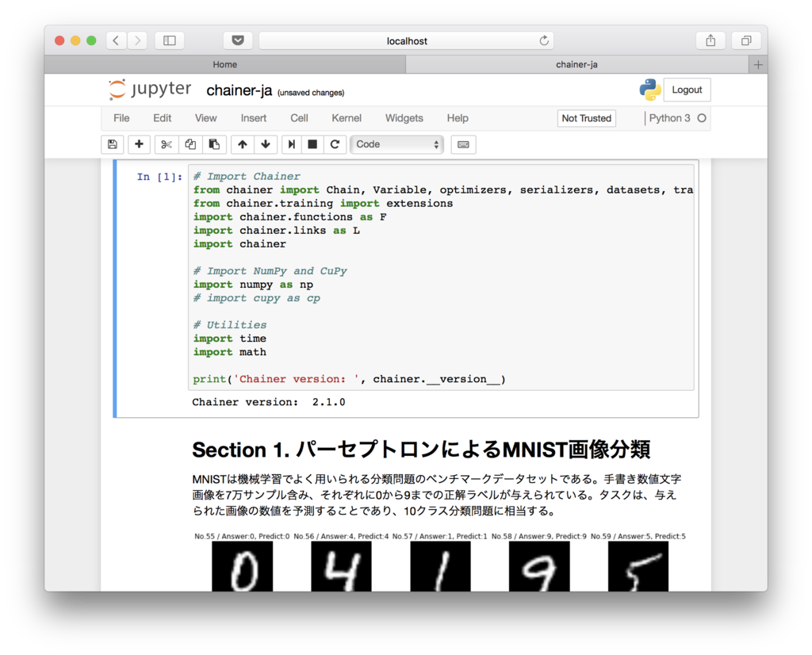Image resolution: width=812 pixels, height=655 pixels.
Task: Toggle the Safari sidebar
Action: pyautogui.click(x=169, y=40)
